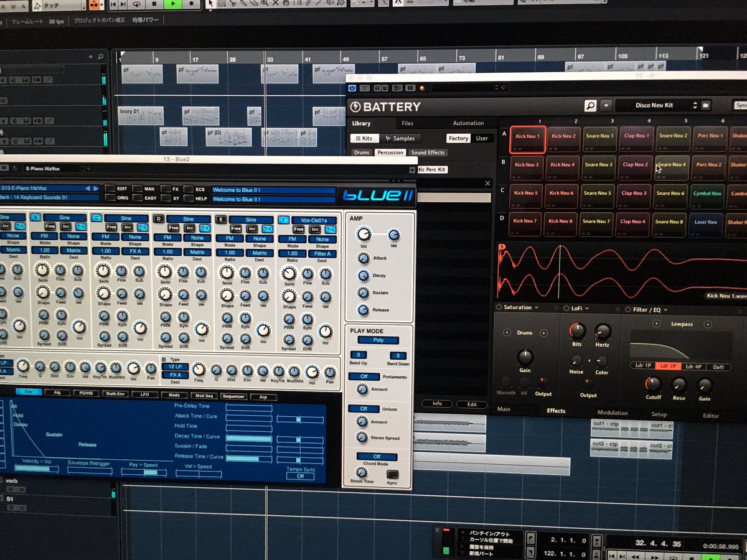Click Cubase transport play button
The width and height of the screenshot is (747, 560).
pos(173,4)
